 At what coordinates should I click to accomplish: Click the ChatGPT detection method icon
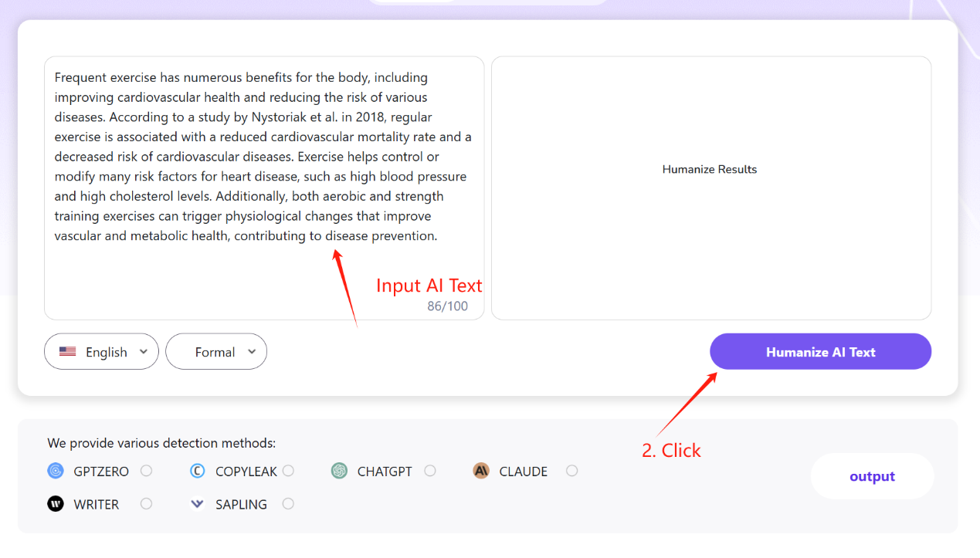(x=338, y=471)
